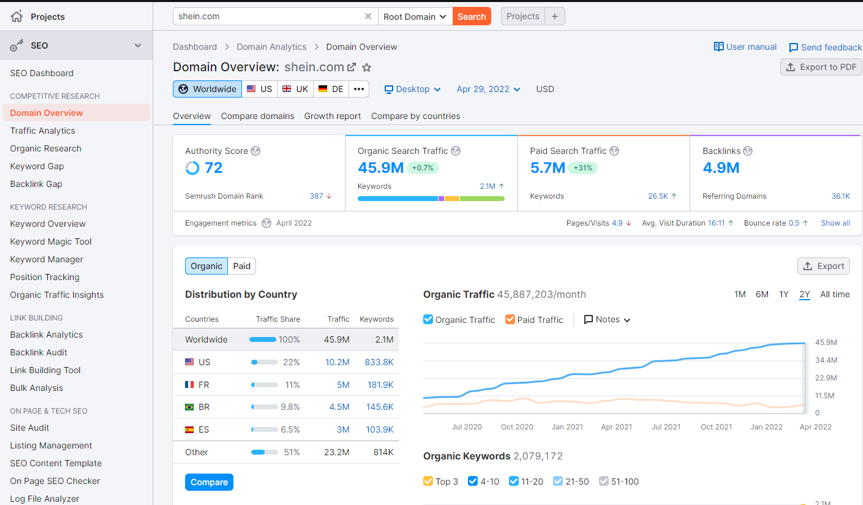Toggle the Organic Traffic checkbox
The height and width of the screenshot is (505, 863).
pyautogui.click(x=428, y=319)
